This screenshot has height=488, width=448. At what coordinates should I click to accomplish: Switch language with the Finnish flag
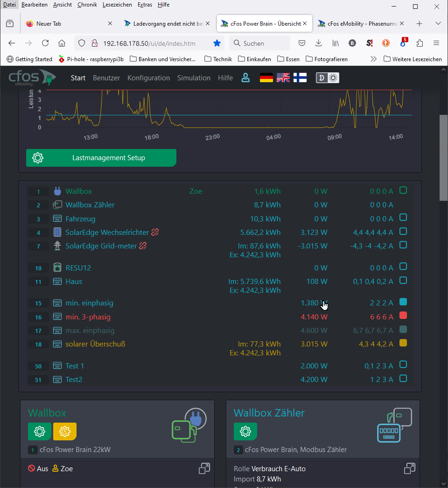point(300,78)
